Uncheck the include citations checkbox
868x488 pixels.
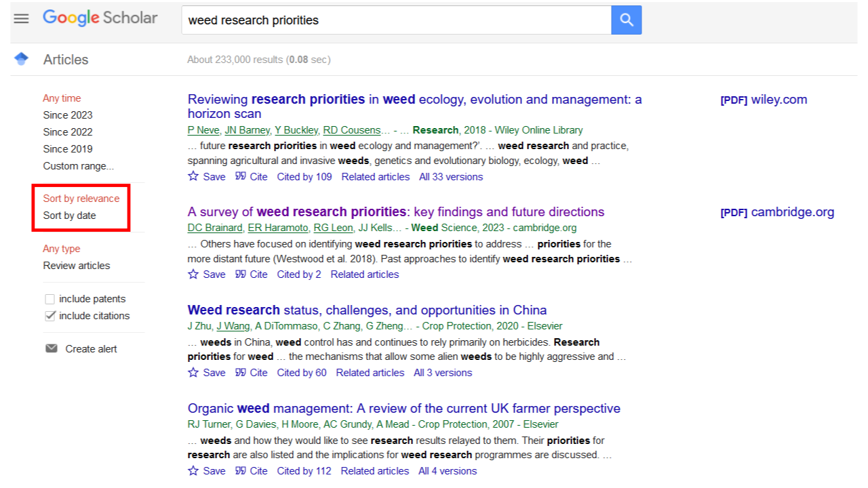point(50,316)
